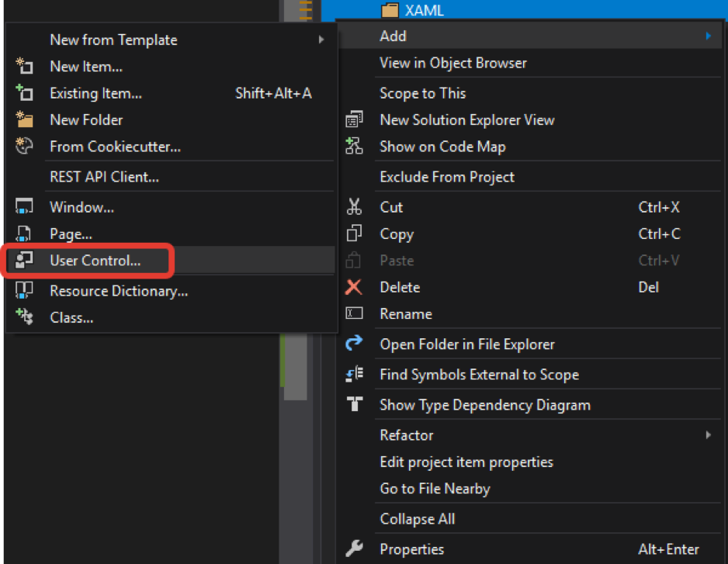Image resolution: width=728 pixels, height=564 pixels.
Task: Click the Existing Item icon
Action: coord(24,93)
